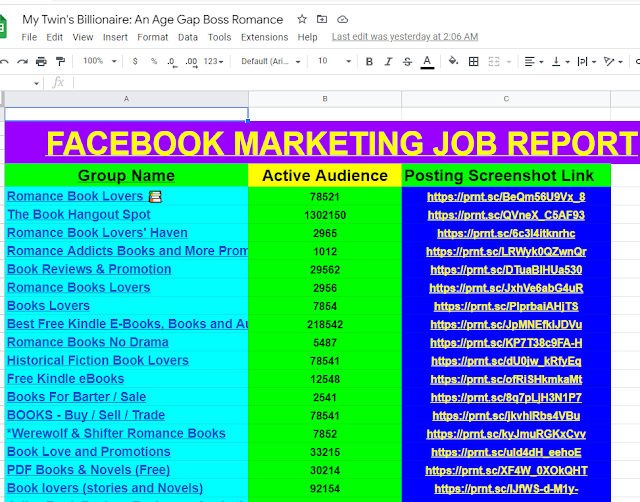Toggle italic formatting
The image size is (640, 502).
pos(388,62)
